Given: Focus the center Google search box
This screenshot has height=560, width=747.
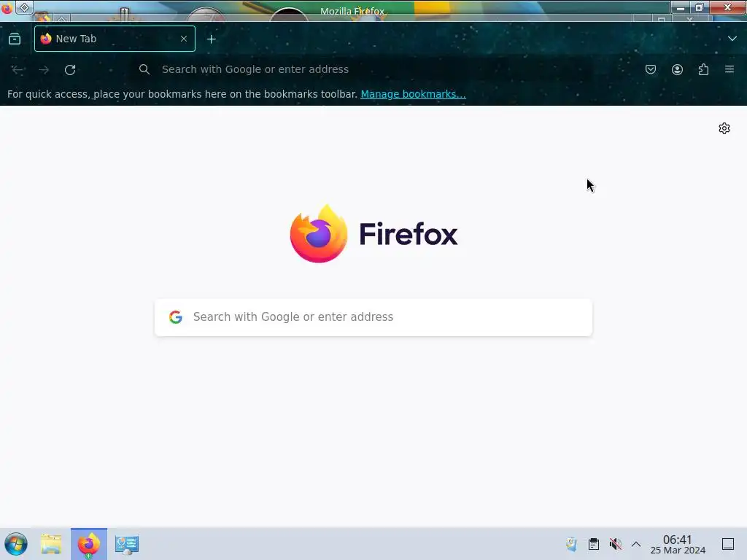Looking at the screenshot, I should [x=373, y=317].
